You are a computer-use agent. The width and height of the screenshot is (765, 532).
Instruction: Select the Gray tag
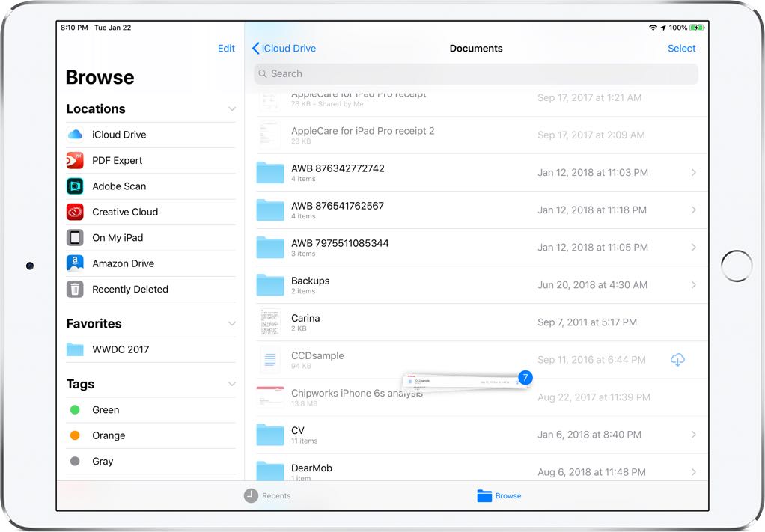click(x=75, y=461)
